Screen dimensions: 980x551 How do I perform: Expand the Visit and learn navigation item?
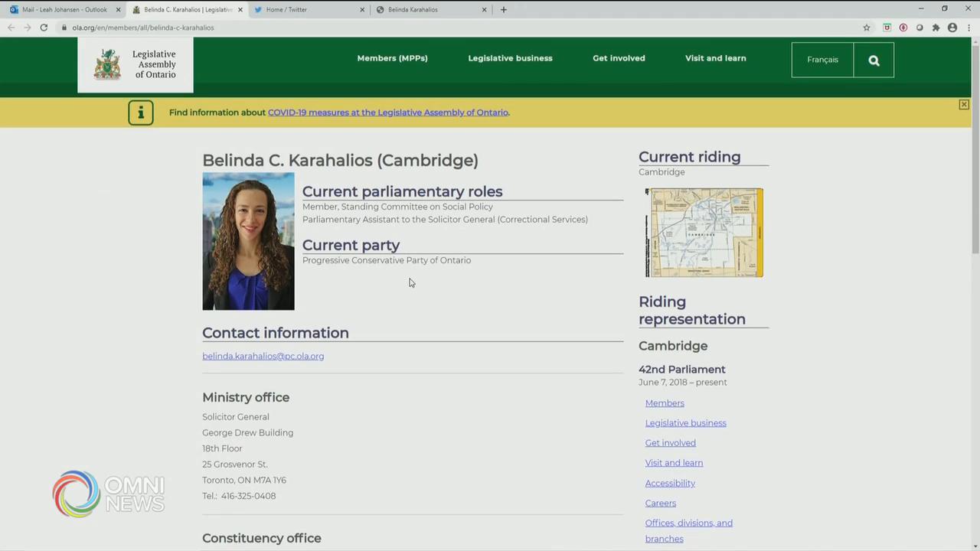pyautogui.click(x=715, y=58)
